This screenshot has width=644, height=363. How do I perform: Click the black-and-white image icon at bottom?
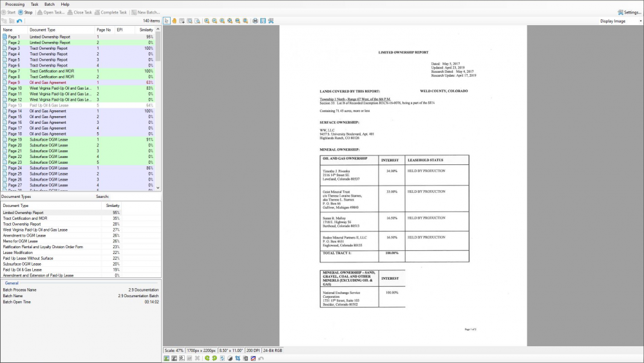click(182, 358)
